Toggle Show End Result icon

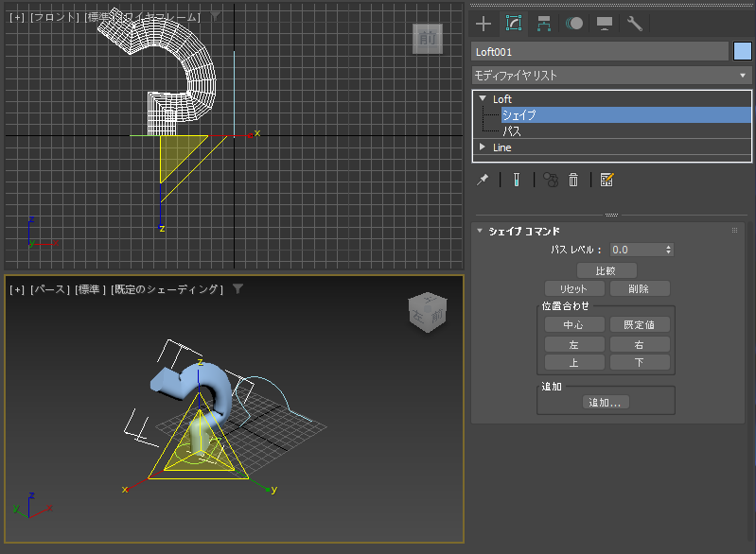tap(517, 181)
